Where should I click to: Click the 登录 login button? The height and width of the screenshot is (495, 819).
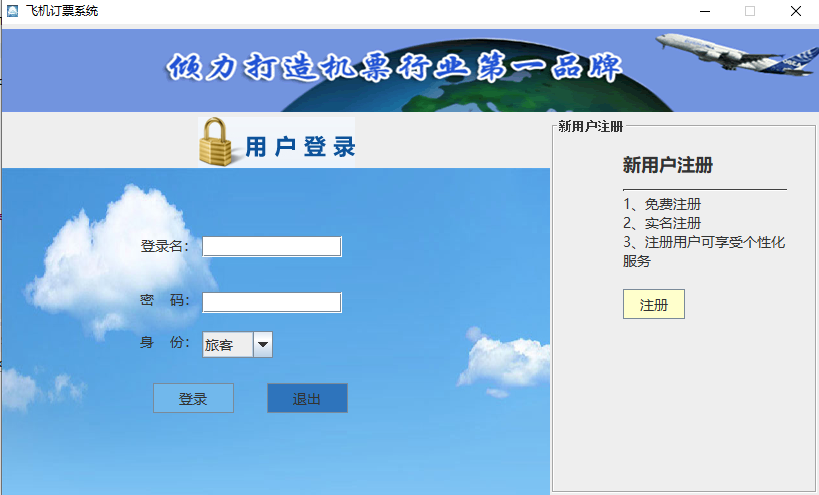[x=193, y=398]
